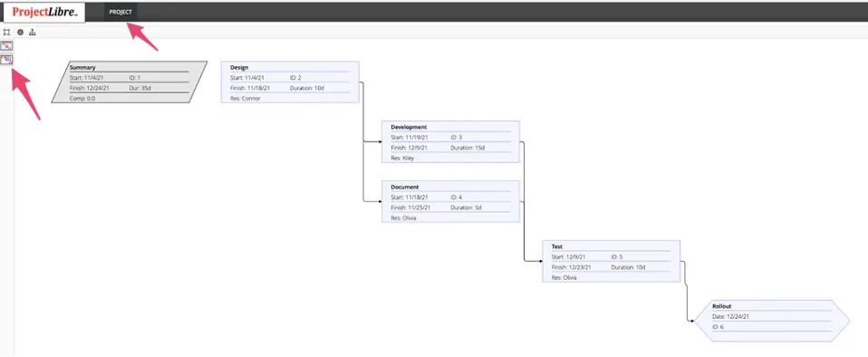Click 'Start: 11/18/21' in Document node
Viewport: 868px width, 357px height.
[x=410, y=197]
